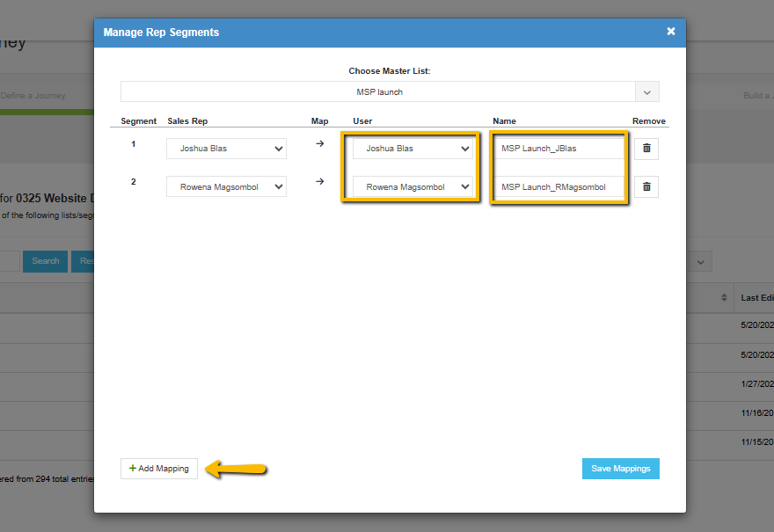Screen dimensions: 774x532
Task: Select the Define a Journey step in background
Action: [33, 96]
